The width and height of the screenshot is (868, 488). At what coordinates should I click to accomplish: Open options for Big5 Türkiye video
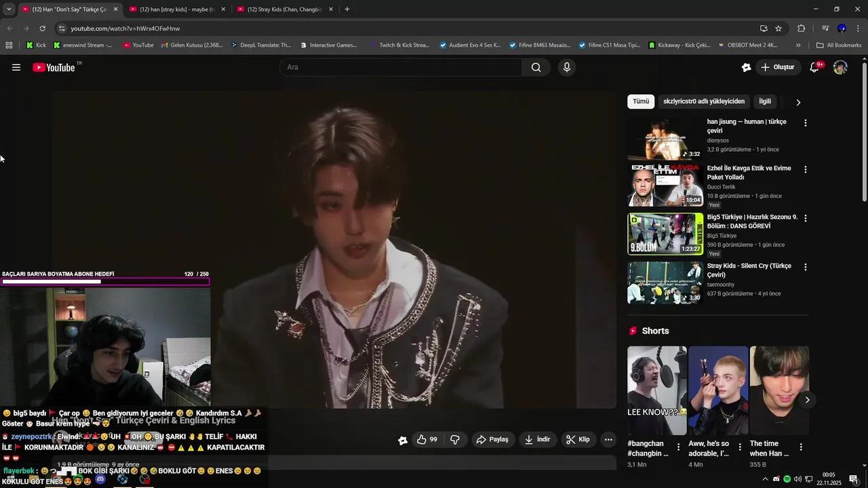coord(805,218)
